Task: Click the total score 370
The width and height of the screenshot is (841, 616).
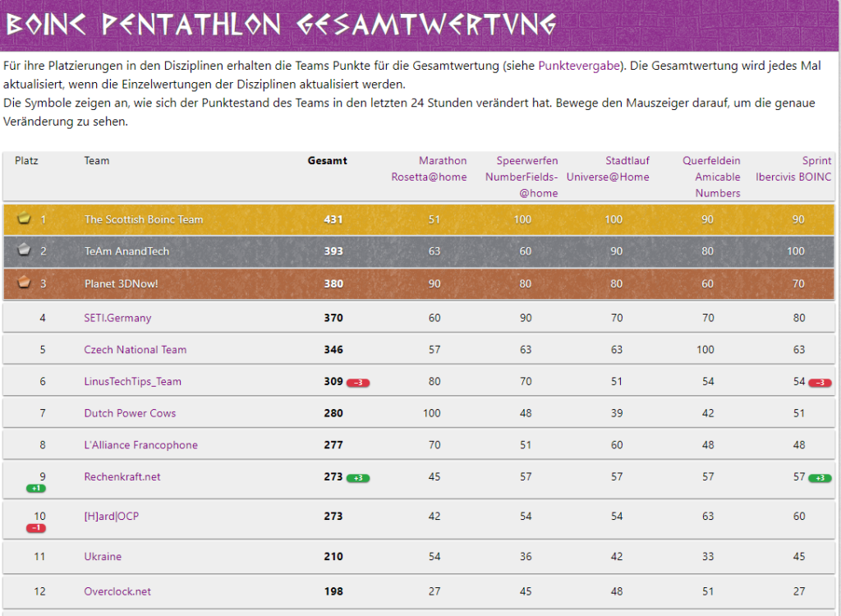Action: (x=333, y=318)
